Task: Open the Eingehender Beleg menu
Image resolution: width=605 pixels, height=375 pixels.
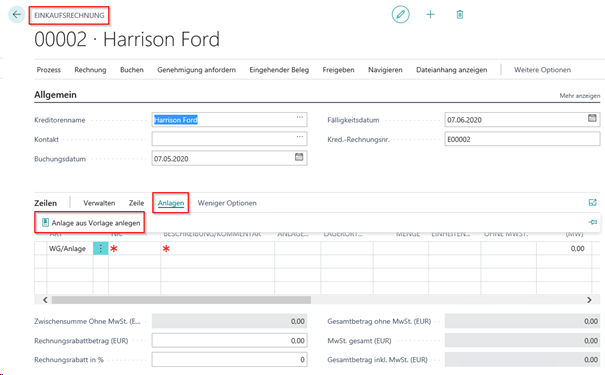Action: [x=279, y=70]
